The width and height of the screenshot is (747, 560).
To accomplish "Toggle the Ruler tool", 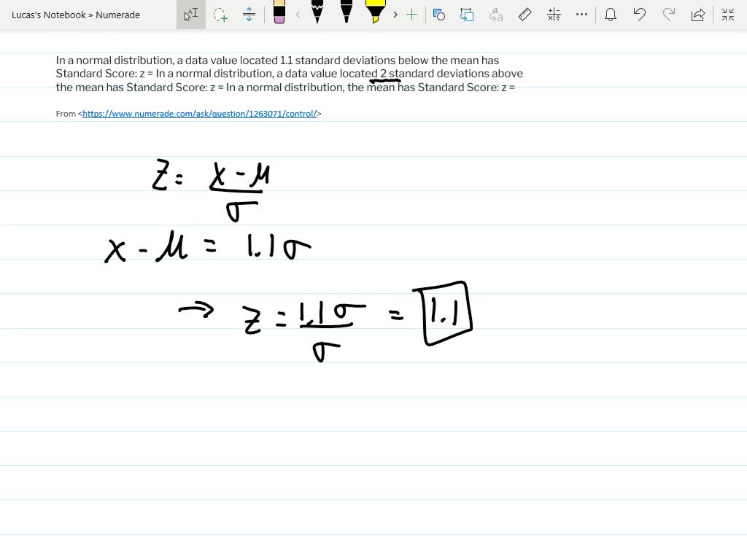I will coord(525,15).
